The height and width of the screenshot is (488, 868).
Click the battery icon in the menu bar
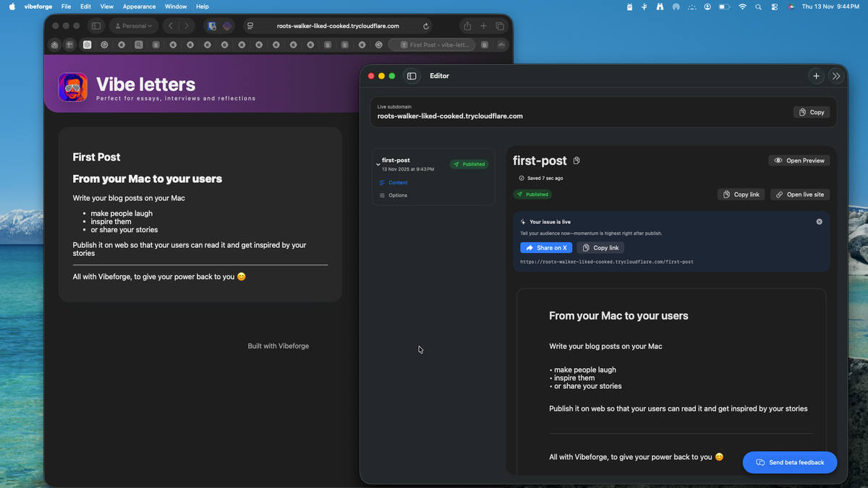pyautogui.click(x=724, y=7)
